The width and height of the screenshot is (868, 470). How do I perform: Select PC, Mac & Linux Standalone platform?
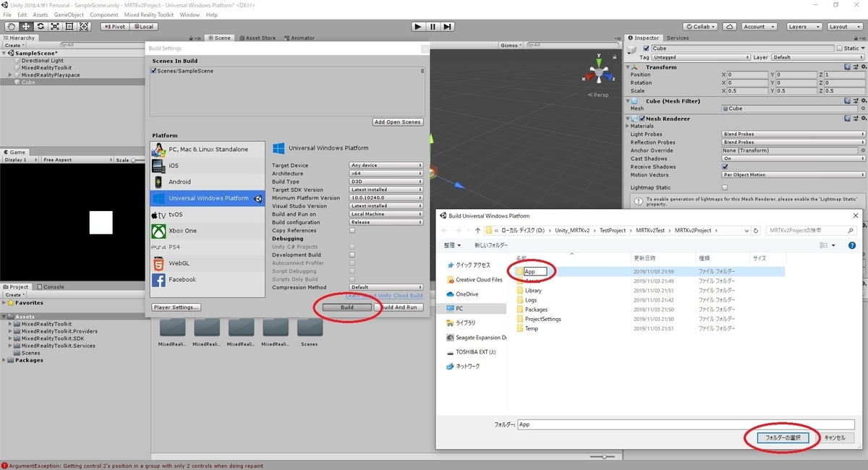(x=208, y=149)
